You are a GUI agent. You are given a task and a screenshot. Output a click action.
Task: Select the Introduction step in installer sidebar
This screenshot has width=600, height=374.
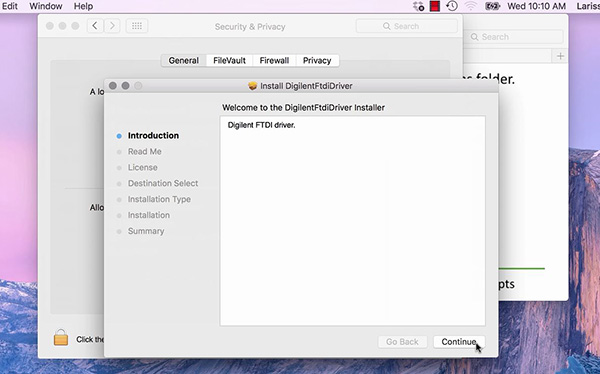(153, 136)
